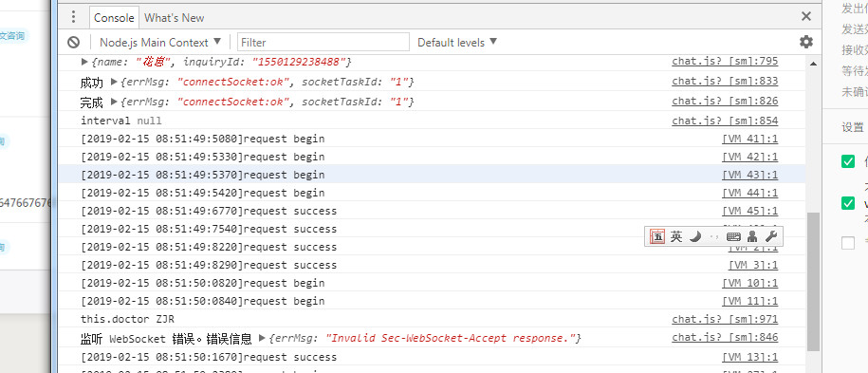Toggle IME 英 language mode
The width and height of the screenshot is (868, 373).
tap(676, 236)
